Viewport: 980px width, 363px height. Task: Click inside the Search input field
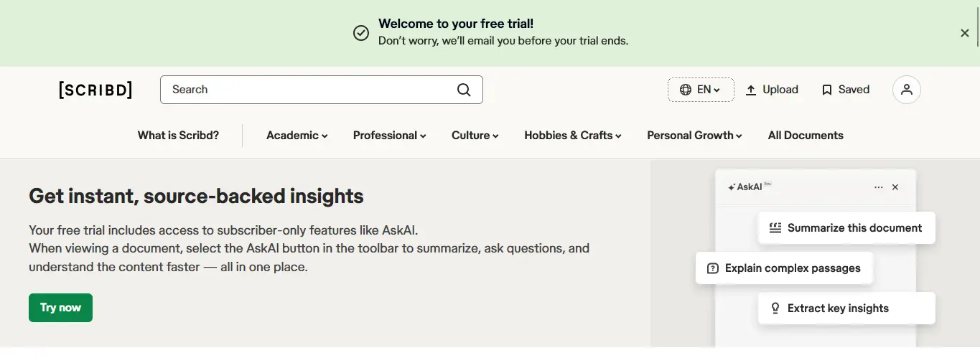309,90
